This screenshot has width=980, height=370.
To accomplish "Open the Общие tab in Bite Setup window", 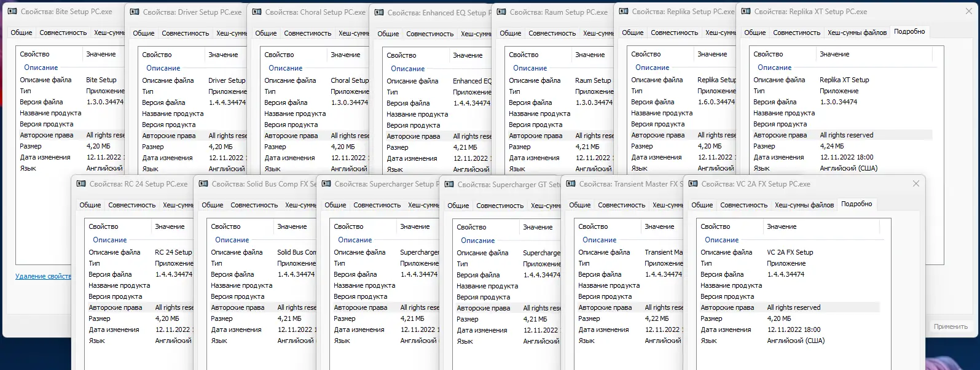I will (22, 33).
